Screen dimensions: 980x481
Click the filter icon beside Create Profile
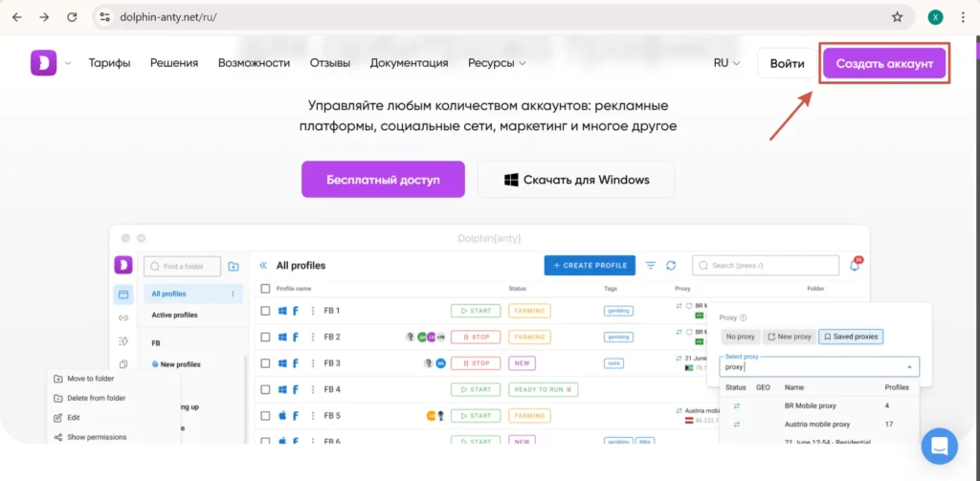(x=651, y=266)
